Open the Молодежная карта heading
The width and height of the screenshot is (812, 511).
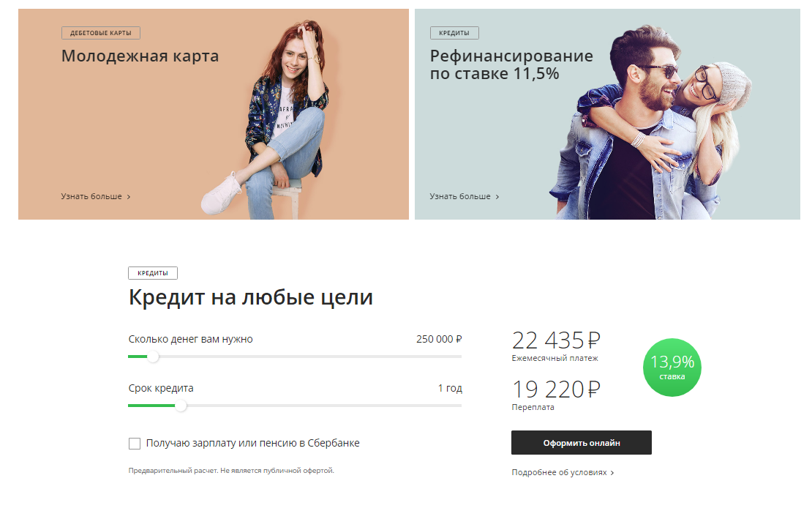(140, 56)
